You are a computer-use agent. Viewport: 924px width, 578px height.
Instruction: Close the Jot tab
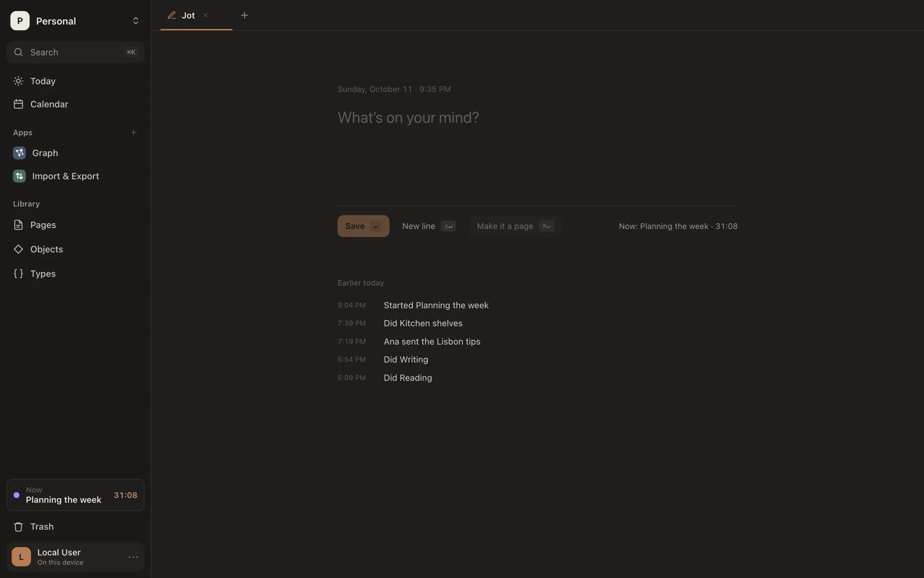coord(205,16)
